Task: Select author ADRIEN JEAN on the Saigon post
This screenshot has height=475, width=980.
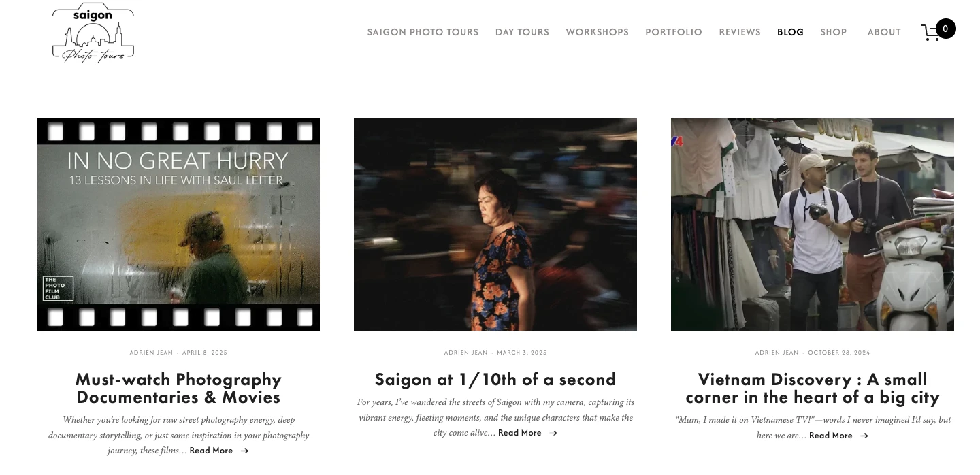Action: [x=465, y=353]
